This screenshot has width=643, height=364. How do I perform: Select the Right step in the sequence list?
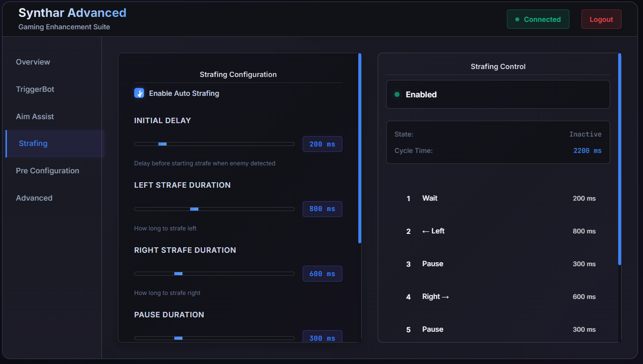pos(435,296)
